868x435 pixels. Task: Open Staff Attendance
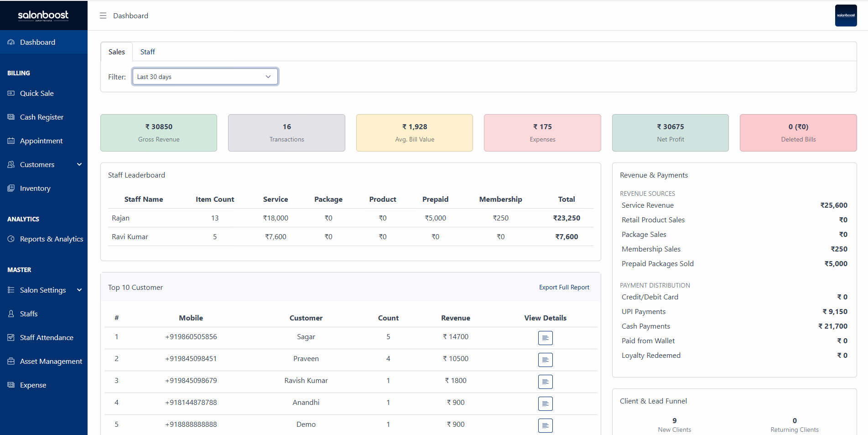pos(44,337)
